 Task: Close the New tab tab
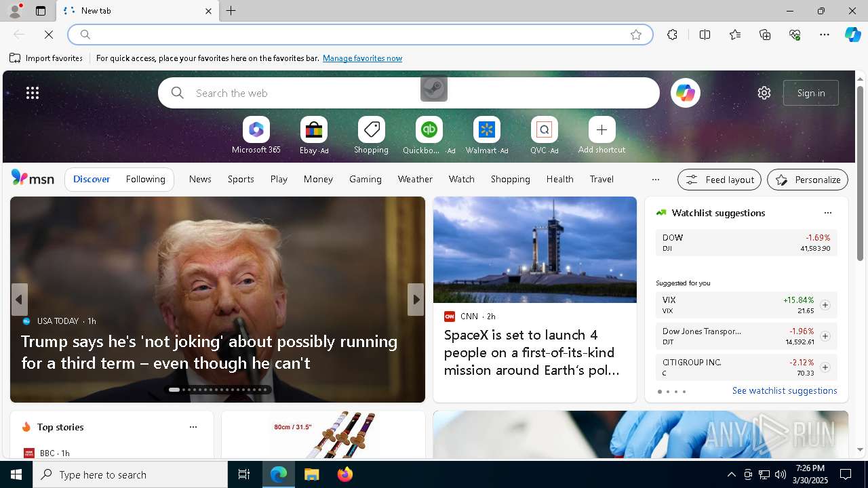(208, 11)
